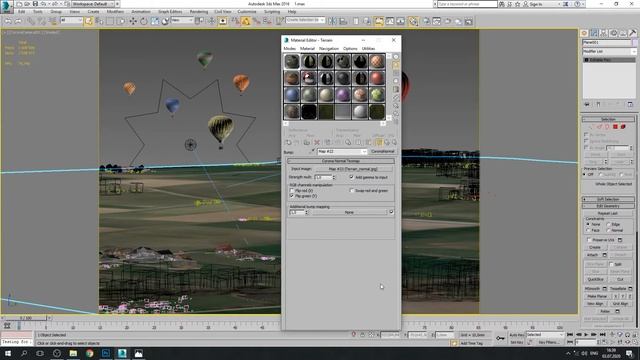Toggle the additional bump mapping enable checkbox
Viewport: 640px width, 360px height.
(391, 212)
